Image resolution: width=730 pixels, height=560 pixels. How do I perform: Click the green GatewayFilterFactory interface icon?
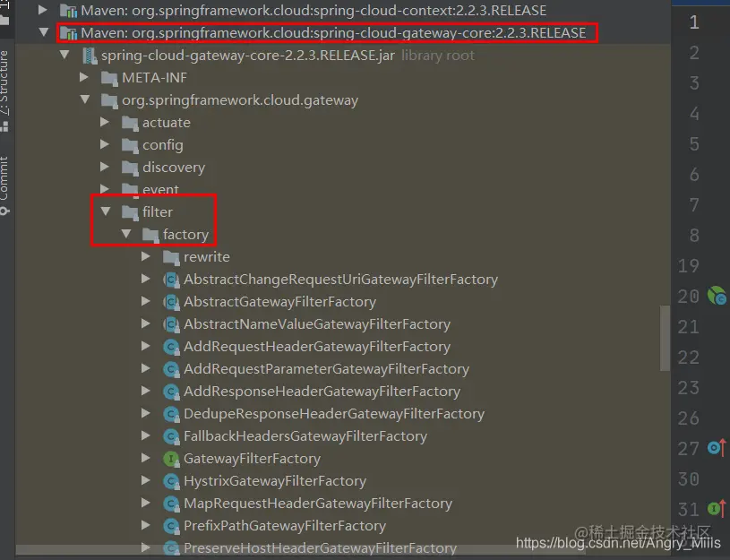[x=171, y=459]
